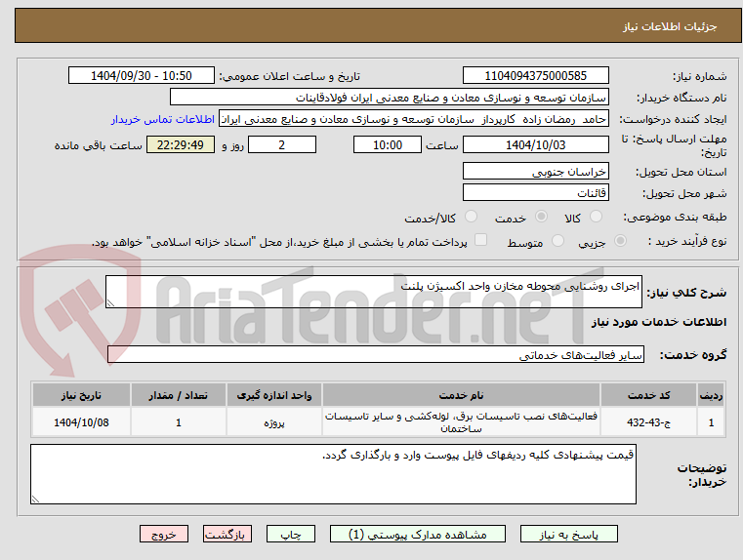The width and height of the screenshot is (743, 560).
Task: Open 'اطلاعات تماس خریدار' link
Action: 163,119
